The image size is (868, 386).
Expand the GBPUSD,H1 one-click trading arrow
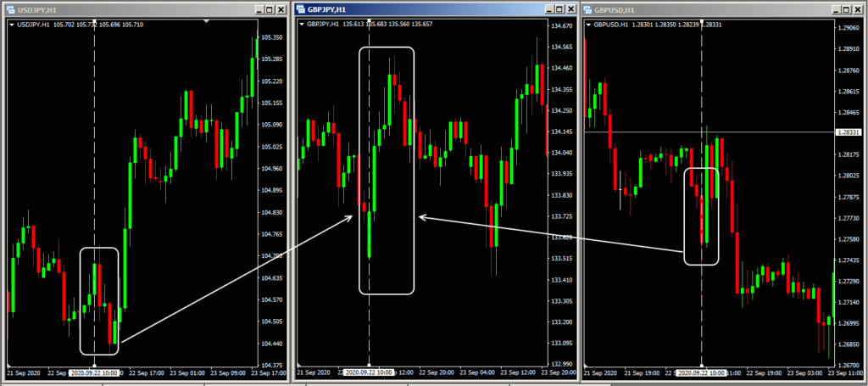(x=588, y=25)
